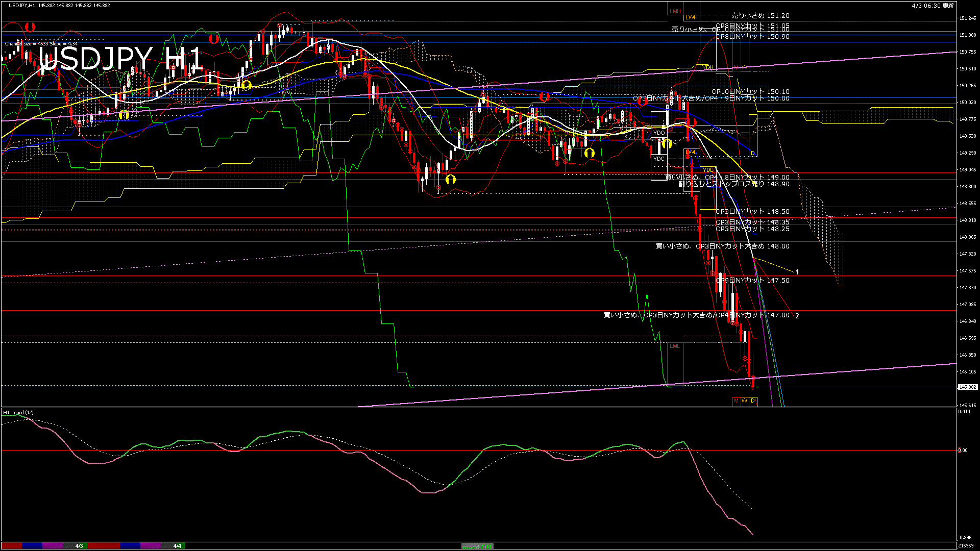
Task: Click the 4/4 date segment in session bar
Action: [x=177, y=546]
